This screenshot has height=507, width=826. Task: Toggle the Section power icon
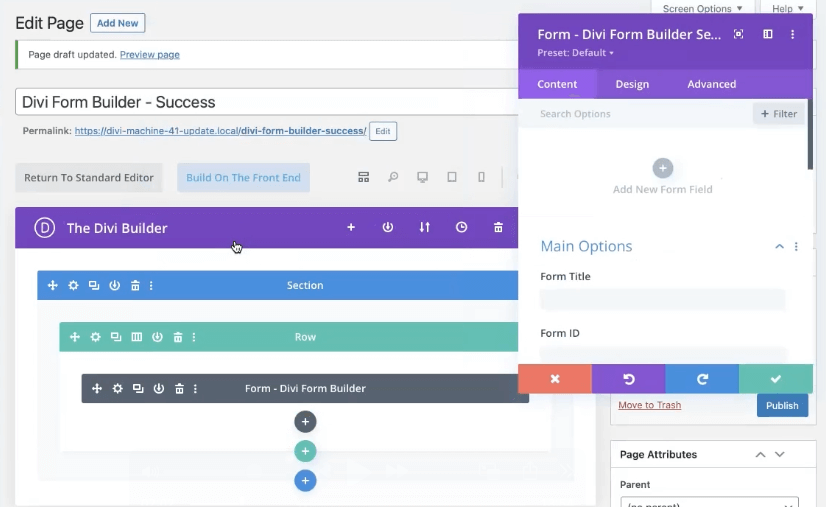114,285
